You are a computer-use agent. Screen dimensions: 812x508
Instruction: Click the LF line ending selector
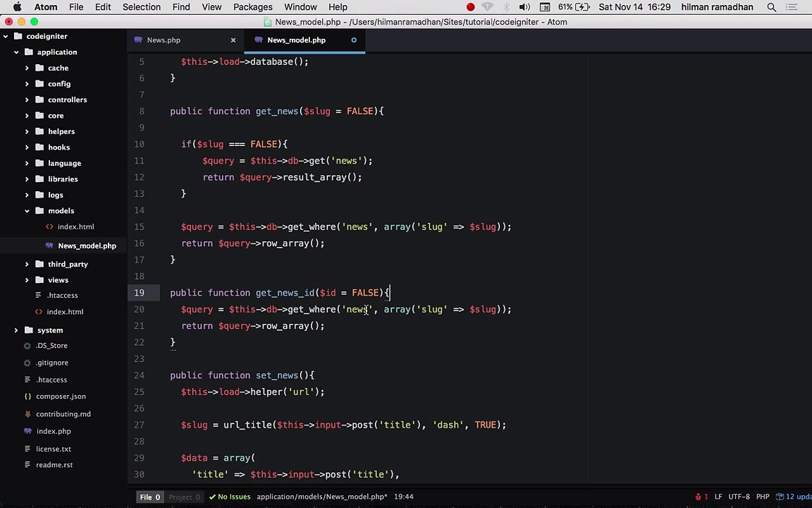tap(718, 497)
